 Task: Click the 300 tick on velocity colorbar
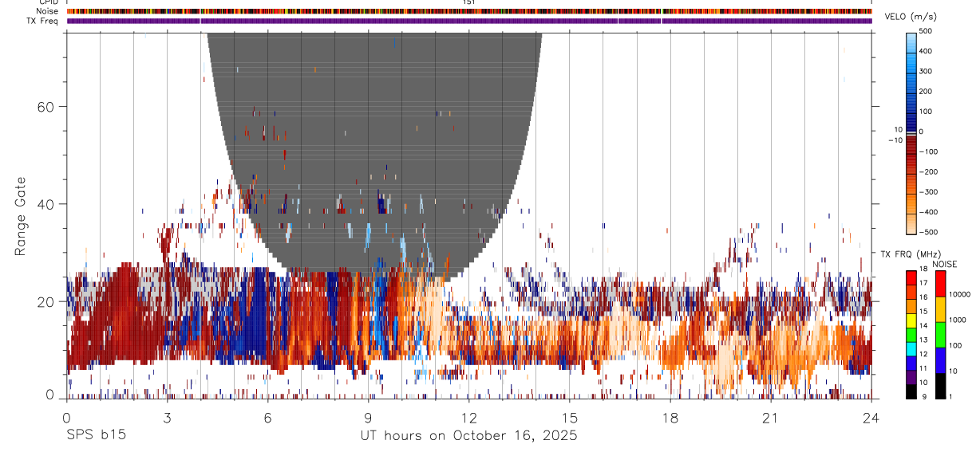(927, 71)
